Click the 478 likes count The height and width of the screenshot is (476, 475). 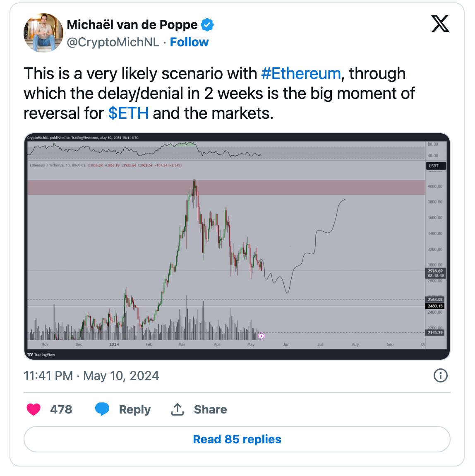pos(61,409)
